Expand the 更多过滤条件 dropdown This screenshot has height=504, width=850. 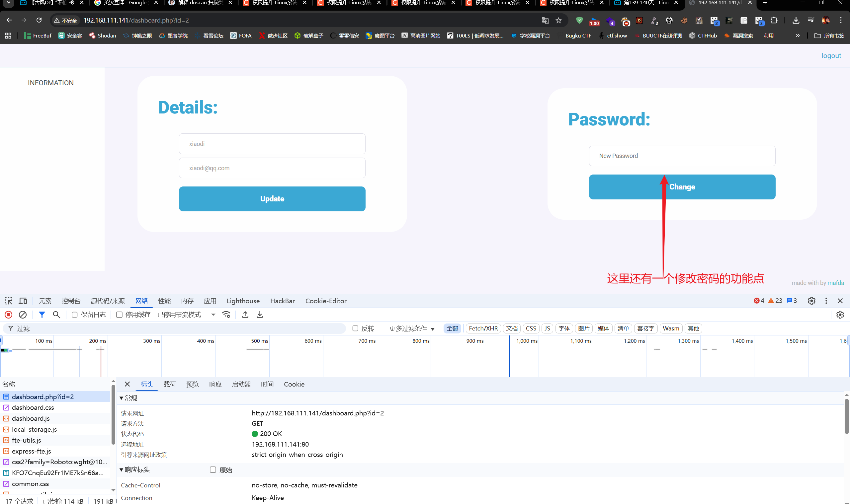click(x=412, y=328)
